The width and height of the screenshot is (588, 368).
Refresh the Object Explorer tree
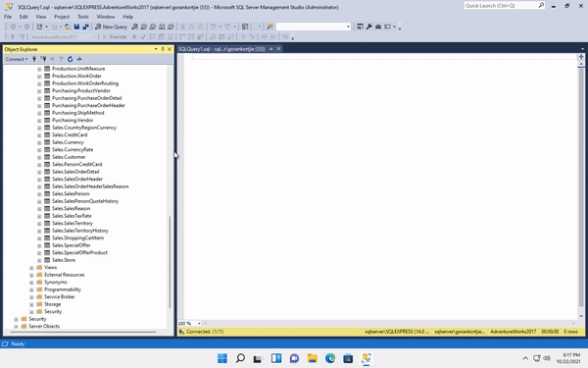70,59
